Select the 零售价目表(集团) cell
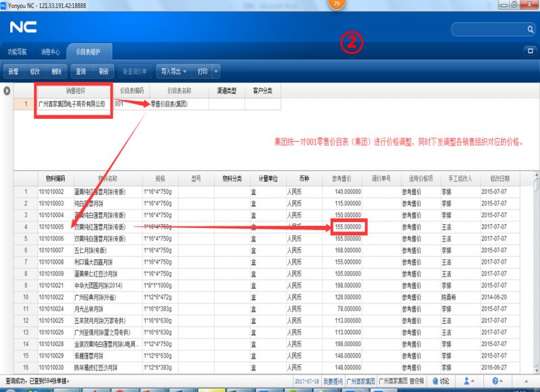This screenshot has width=540, height=392. pyautogui.click(x=179, y=104)
